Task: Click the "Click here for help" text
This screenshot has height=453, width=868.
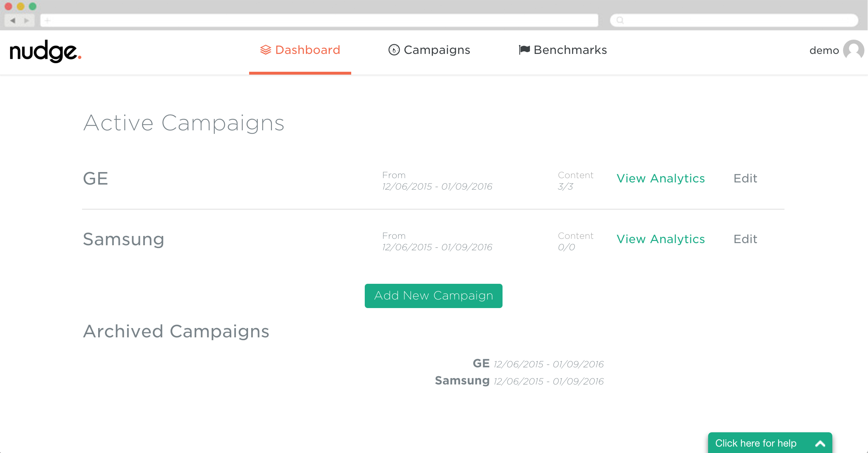Action: (x=756, y=443)
